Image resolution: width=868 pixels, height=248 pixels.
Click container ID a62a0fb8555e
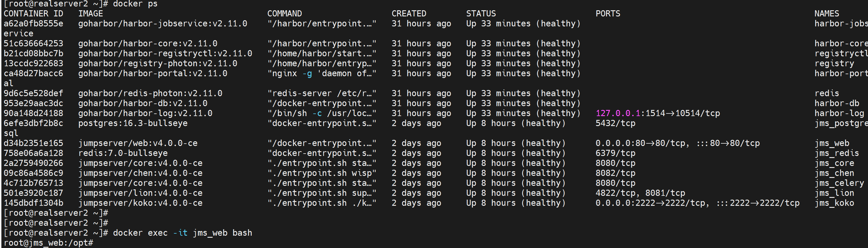33,24
